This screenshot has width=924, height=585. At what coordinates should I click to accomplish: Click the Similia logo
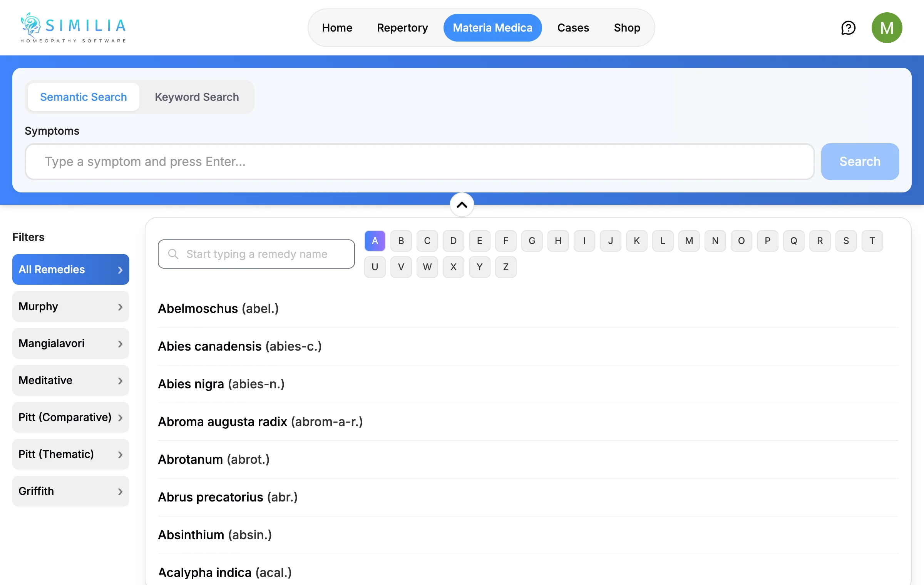coord(73,28)
